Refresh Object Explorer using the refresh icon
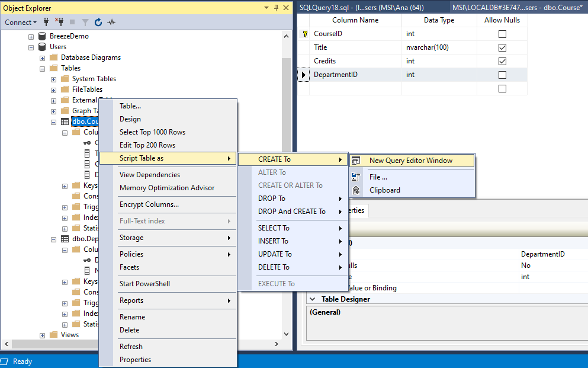Image resolution: width=588 pixels, height=368 pixels. 98,22
